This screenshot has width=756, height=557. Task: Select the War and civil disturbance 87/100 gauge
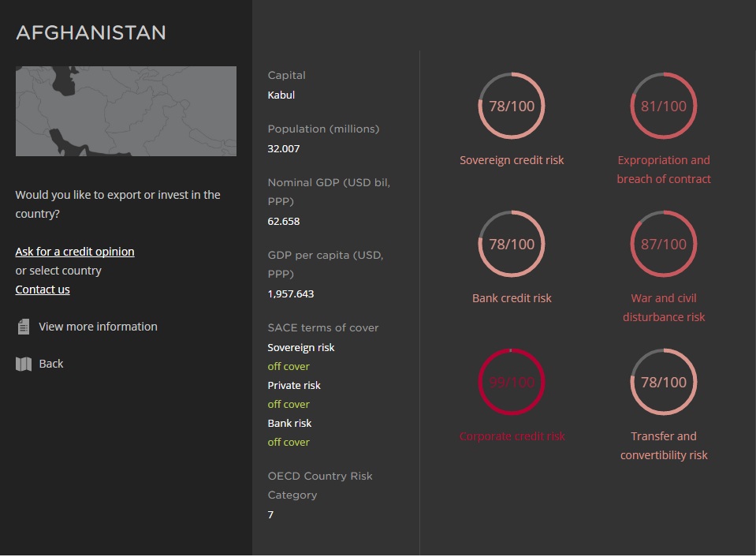click(664, 245)
